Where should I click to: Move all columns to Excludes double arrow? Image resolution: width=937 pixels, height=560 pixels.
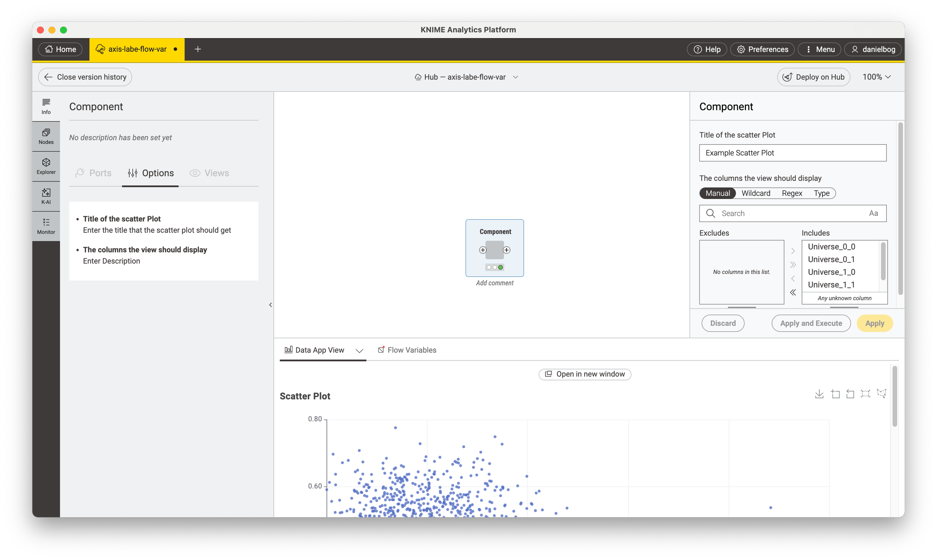click(793, 293)
